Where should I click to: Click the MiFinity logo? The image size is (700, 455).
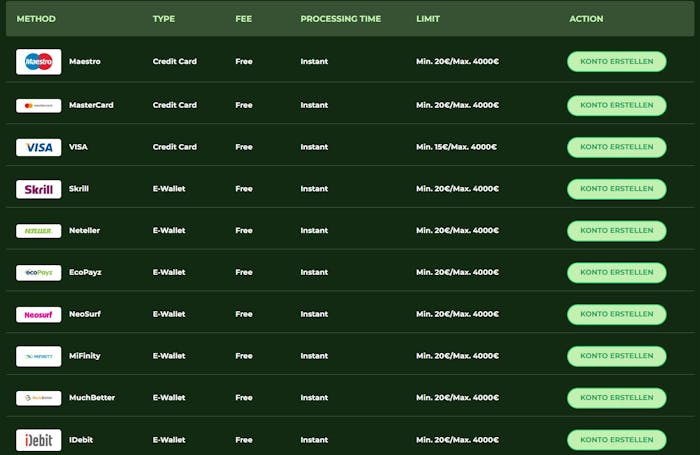click(x=38, y=356)
